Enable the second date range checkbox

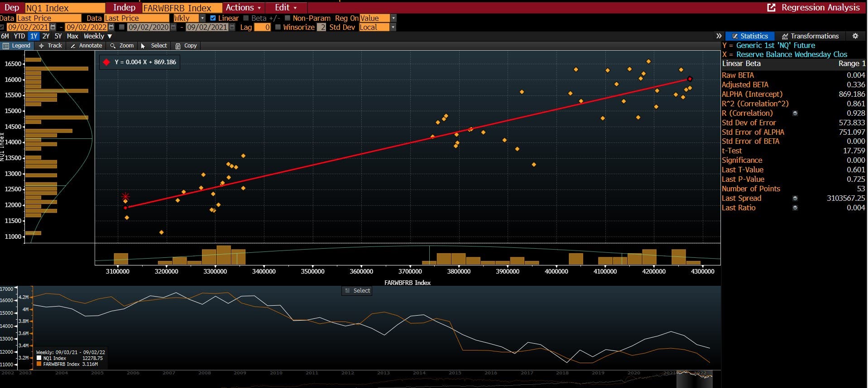[x=121, y=27]
